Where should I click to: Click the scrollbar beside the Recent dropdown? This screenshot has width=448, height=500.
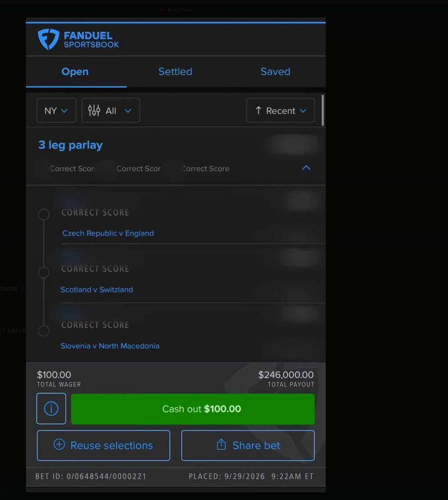323,110
